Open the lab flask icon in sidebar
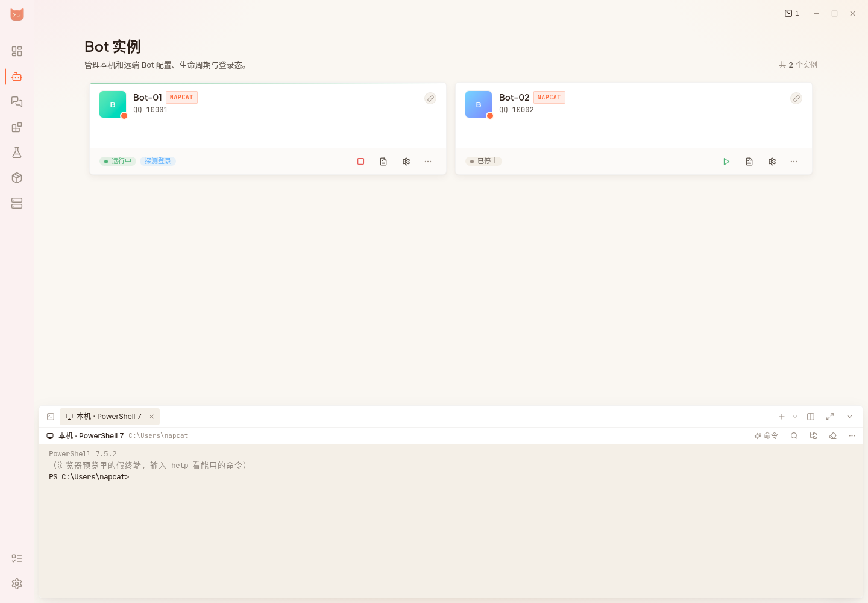This screenshot has height=603, width=868. (x=17, y=153)
